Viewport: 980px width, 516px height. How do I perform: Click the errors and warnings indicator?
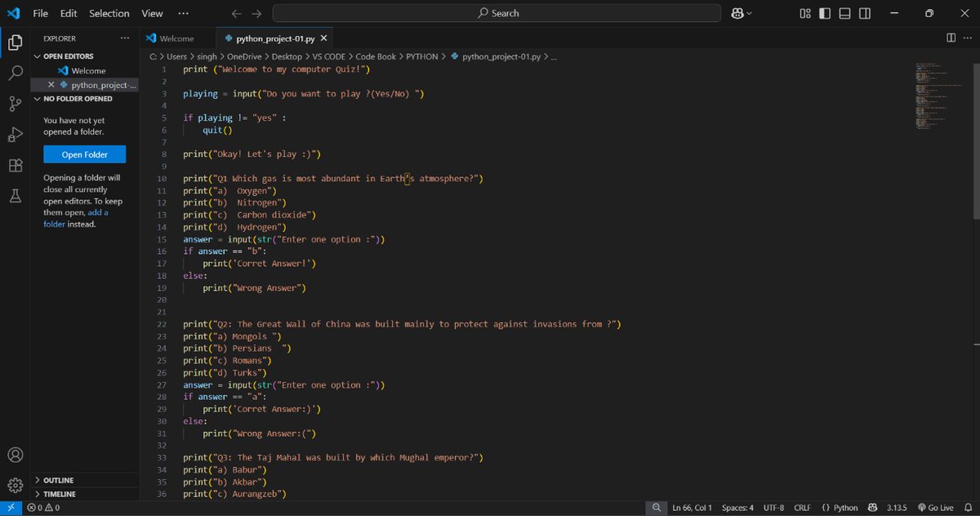(43, 508)
